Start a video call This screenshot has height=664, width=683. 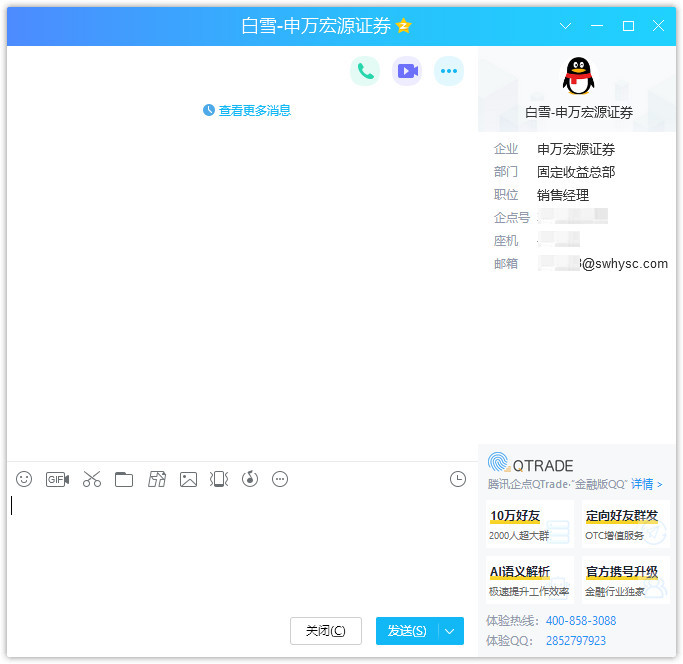point(407,71)
